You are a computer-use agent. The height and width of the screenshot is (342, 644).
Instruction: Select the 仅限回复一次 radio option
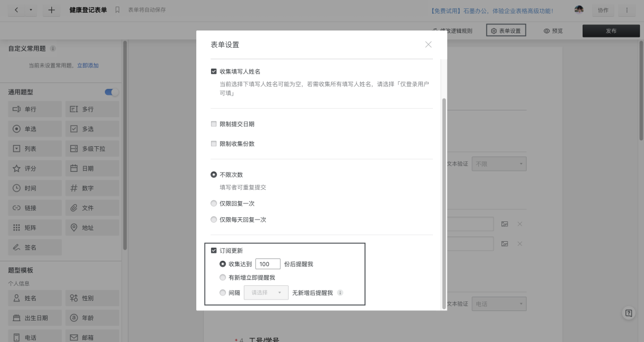tap(213, 203)
